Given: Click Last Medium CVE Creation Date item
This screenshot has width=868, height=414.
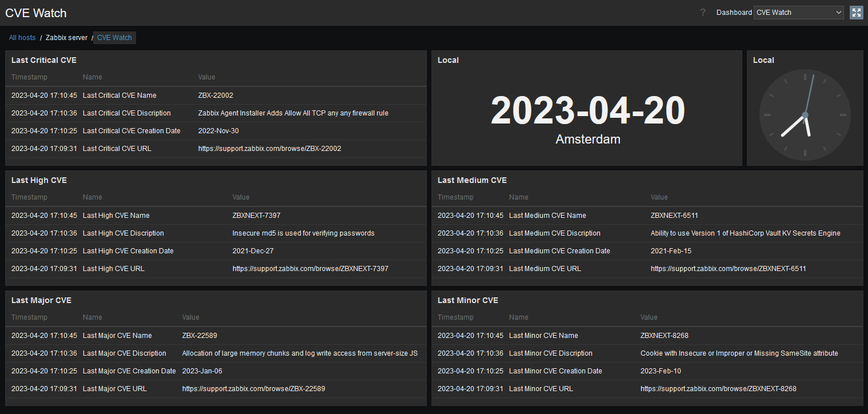Looking at the screenshot, I should [559, 251].
